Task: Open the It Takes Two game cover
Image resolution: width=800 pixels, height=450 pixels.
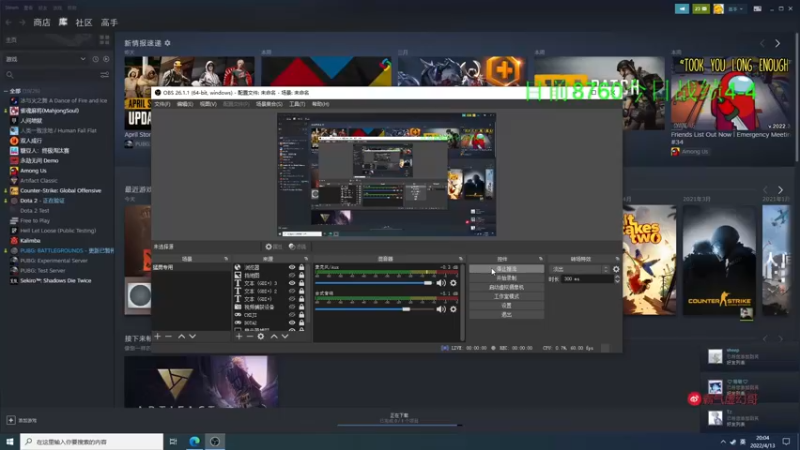Action: (649, 260)
